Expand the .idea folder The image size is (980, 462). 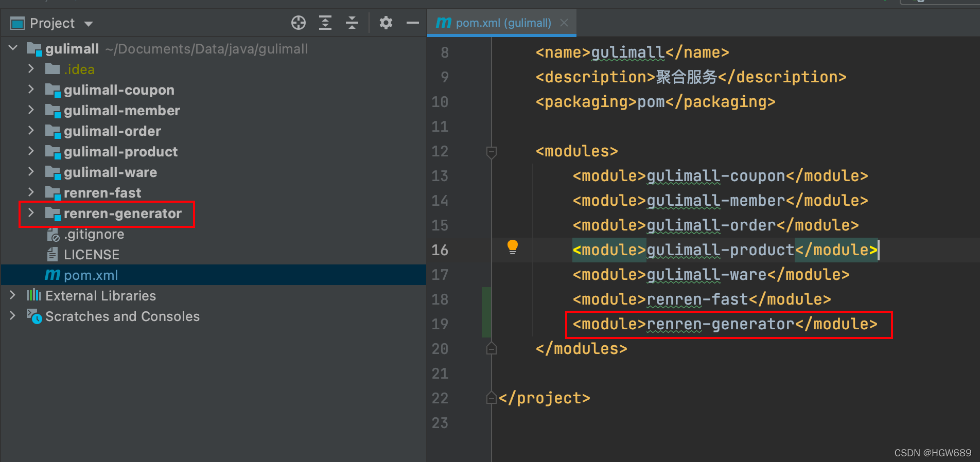(x=31, y=69)
